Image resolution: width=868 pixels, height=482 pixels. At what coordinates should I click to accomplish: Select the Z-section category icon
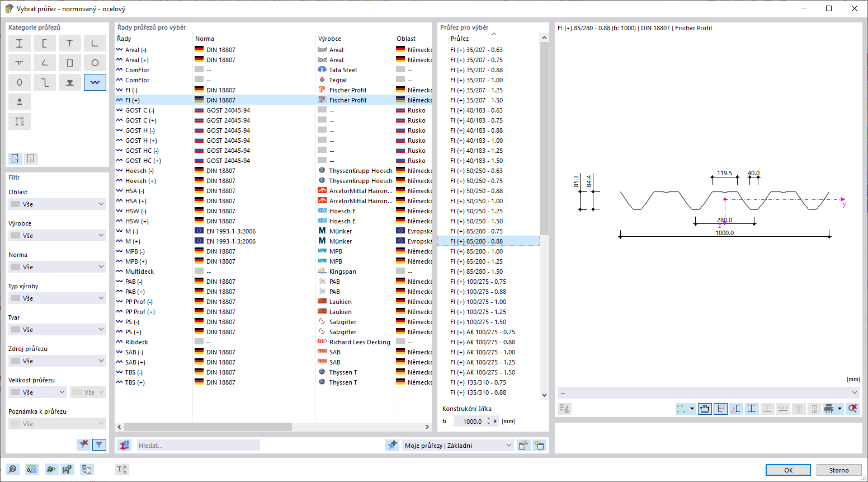45,82
